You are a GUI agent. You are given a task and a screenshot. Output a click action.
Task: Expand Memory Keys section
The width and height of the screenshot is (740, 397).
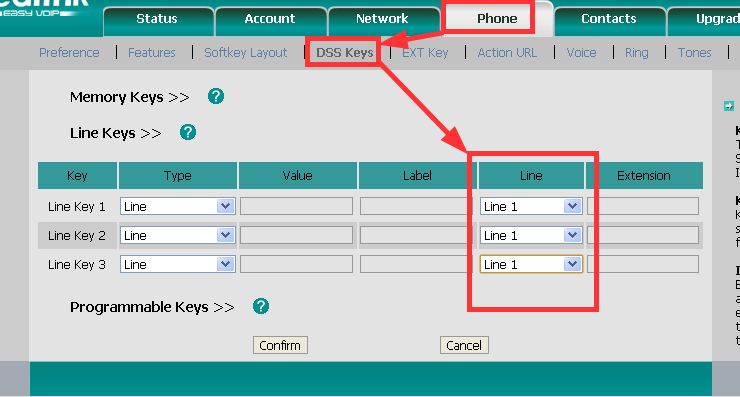pos(130,97)
